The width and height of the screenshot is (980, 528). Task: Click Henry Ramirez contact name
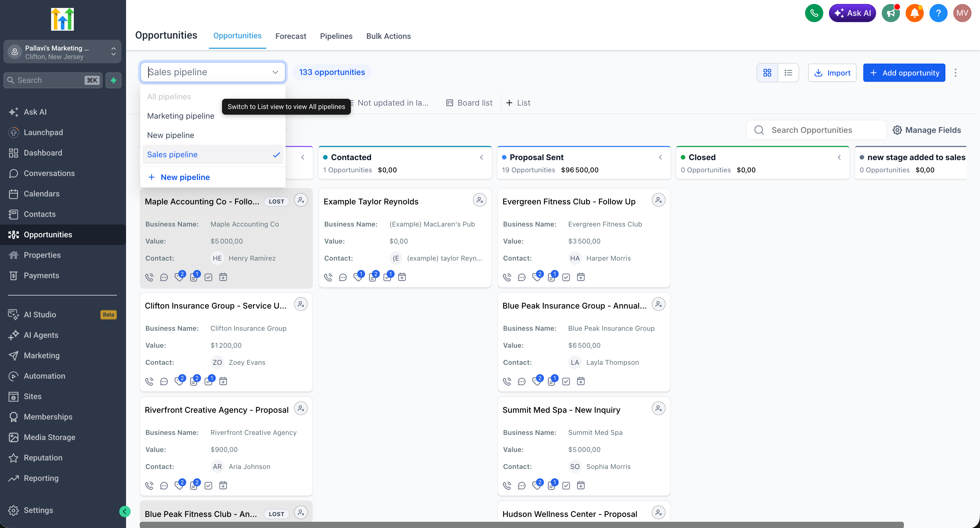coord(252,258)
